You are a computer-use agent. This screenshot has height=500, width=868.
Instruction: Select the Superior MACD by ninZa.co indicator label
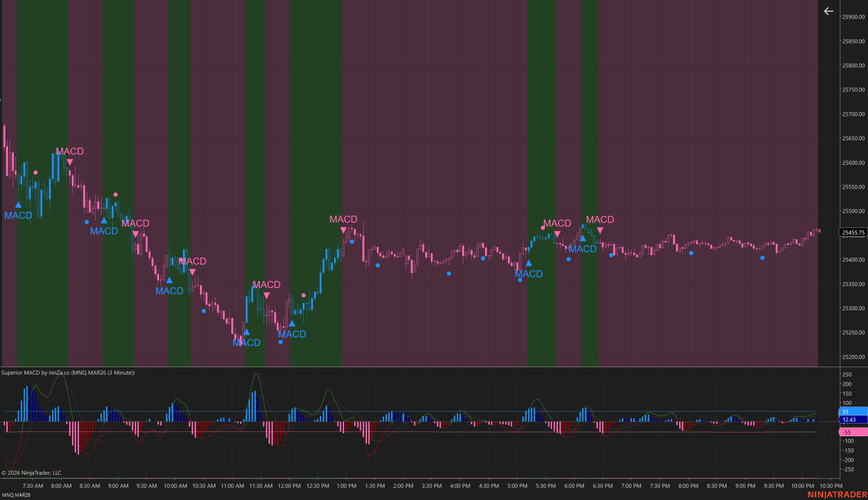[68, 372]
